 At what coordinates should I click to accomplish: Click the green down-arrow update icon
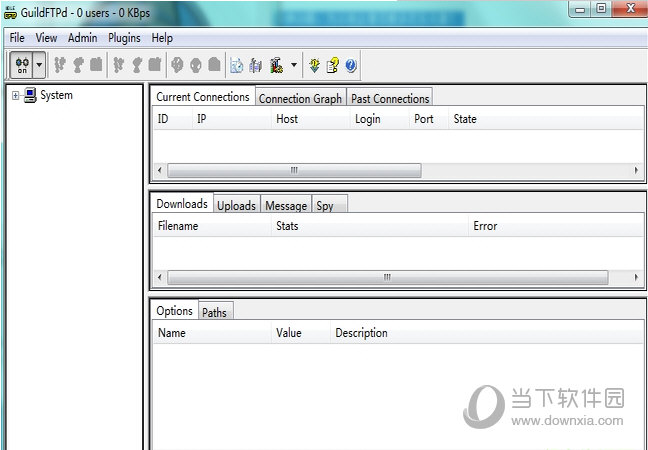[314, 65]
